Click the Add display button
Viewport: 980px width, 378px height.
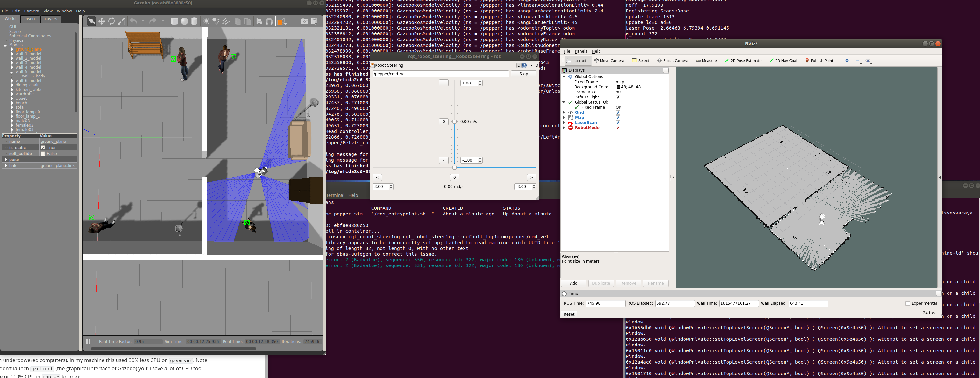pyautogui.click(x=573, y=283)
